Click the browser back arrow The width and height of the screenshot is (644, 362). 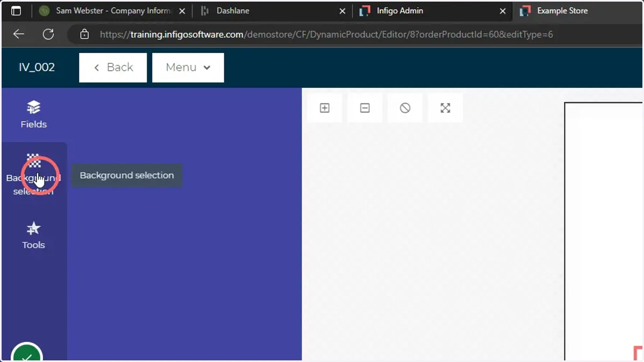pos(19,34)
